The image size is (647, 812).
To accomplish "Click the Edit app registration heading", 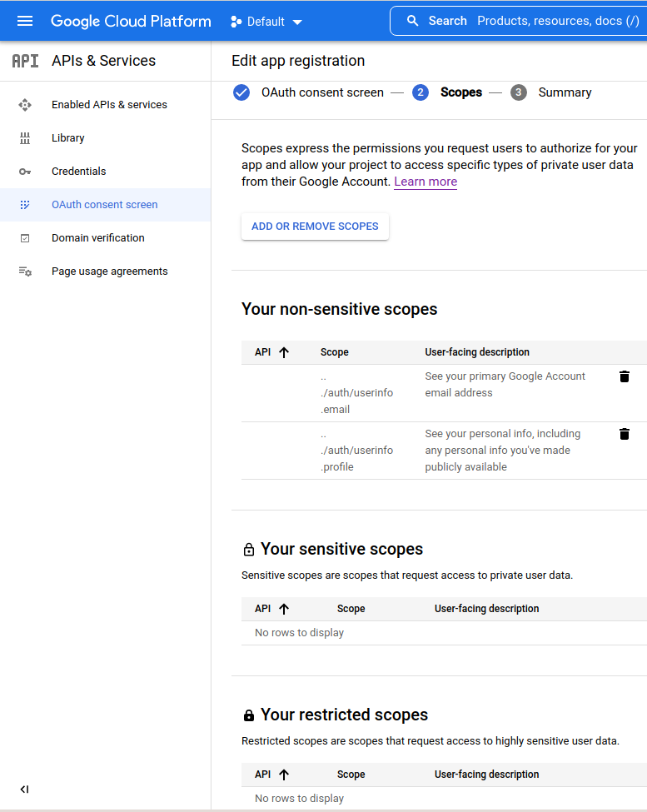I will pos(298,61).
